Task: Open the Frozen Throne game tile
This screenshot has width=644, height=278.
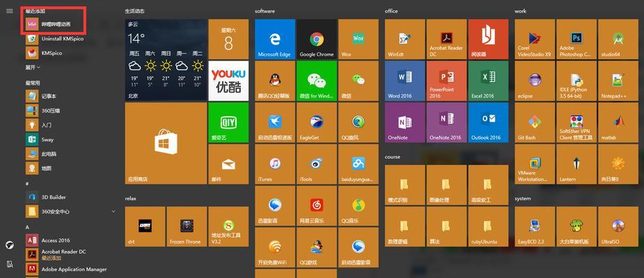Action: pos(187,227)
